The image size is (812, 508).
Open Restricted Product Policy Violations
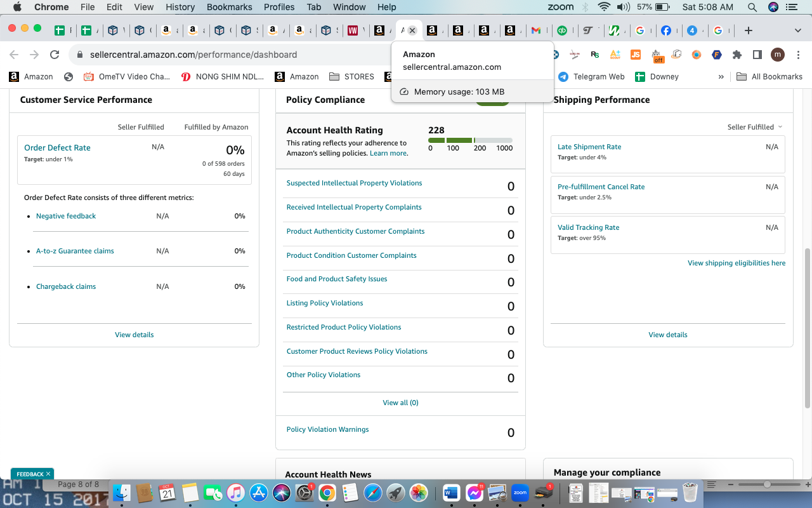344,327
